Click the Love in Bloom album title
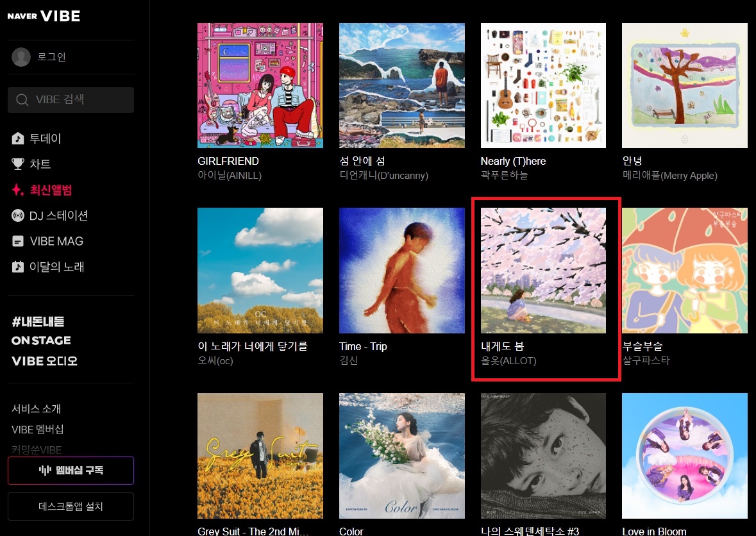Viewport: 756px width, 536px height. pyautogui.click(x=654, y=531)
